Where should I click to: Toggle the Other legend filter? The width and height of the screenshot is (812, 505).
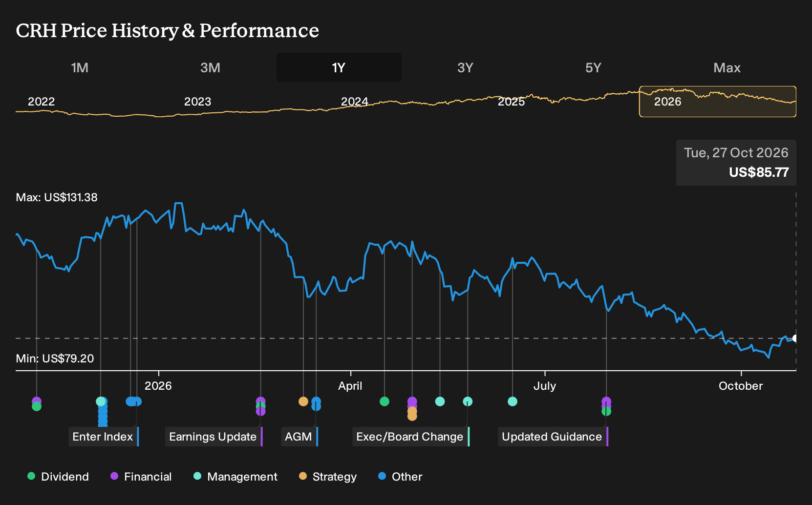[400, 477]
